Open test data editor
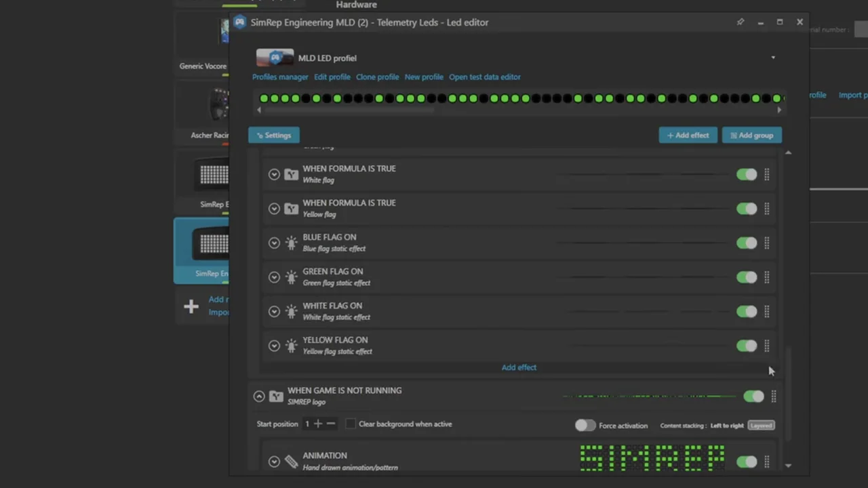The image size is (868, 488). (485, 77)
